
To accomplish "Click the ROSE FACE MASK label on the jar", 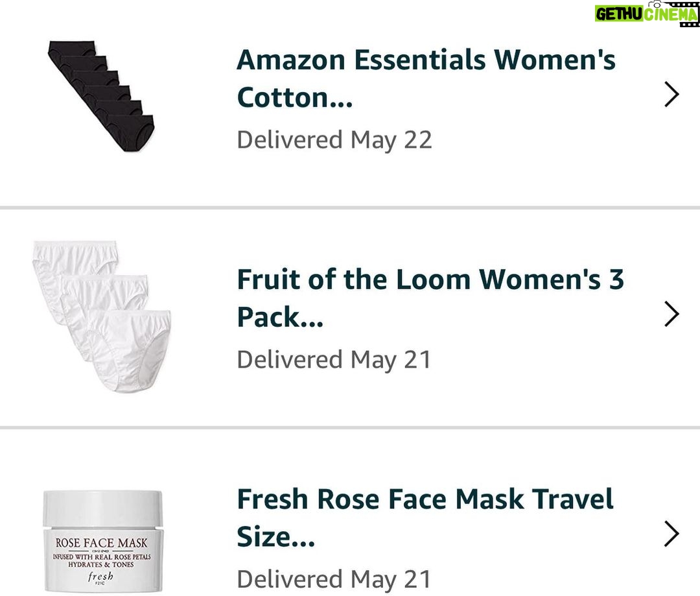I will 102,542.
